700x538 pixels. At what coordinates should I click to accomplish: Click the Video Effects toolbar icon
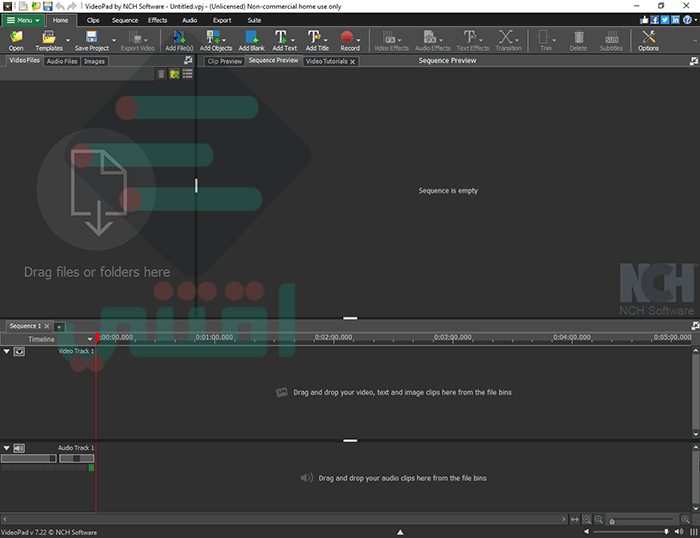pos(389,37)
